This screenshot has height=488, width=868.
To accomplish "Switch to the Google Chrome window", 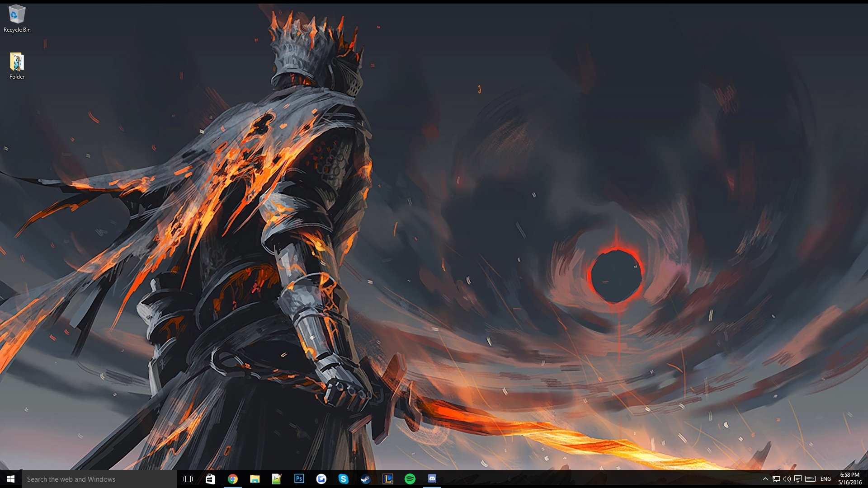I will (x=232, y=479).
